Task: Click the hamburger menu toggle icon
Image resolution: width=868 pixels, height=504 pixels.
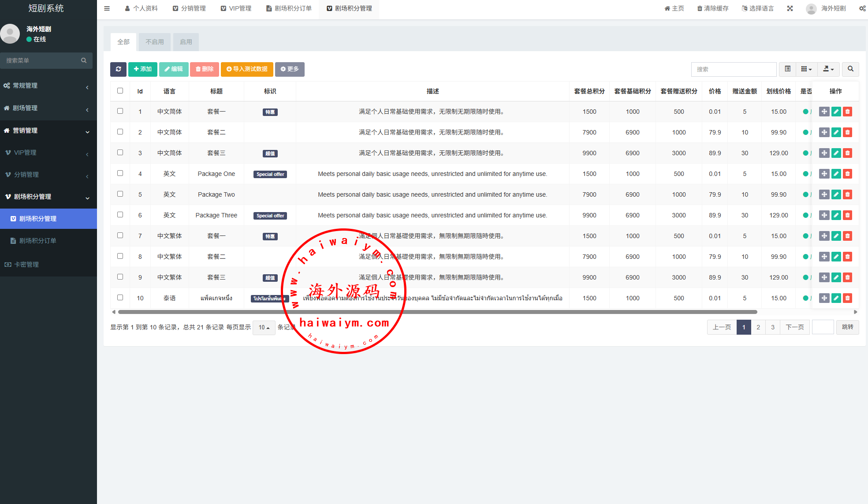Action: pos(107,8)
